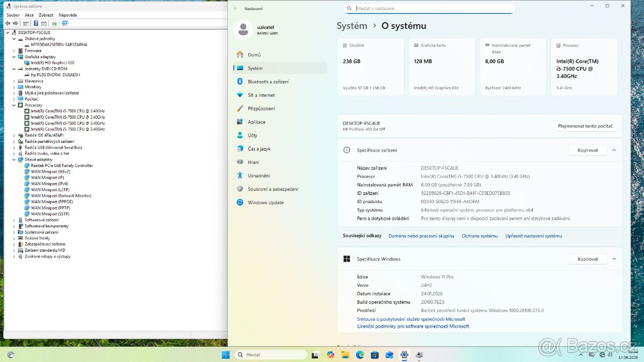Open Nápověda menu in Device Manager
Viewport: 644px width, 362px height.
pos(68,15)
